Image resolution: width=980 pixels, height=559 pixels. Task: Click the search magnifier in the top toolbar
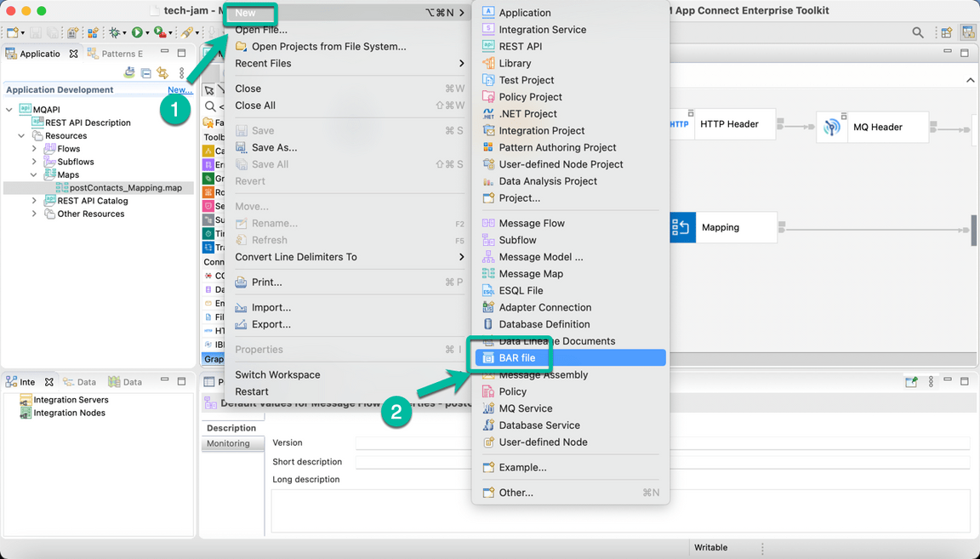click(919, 31)
